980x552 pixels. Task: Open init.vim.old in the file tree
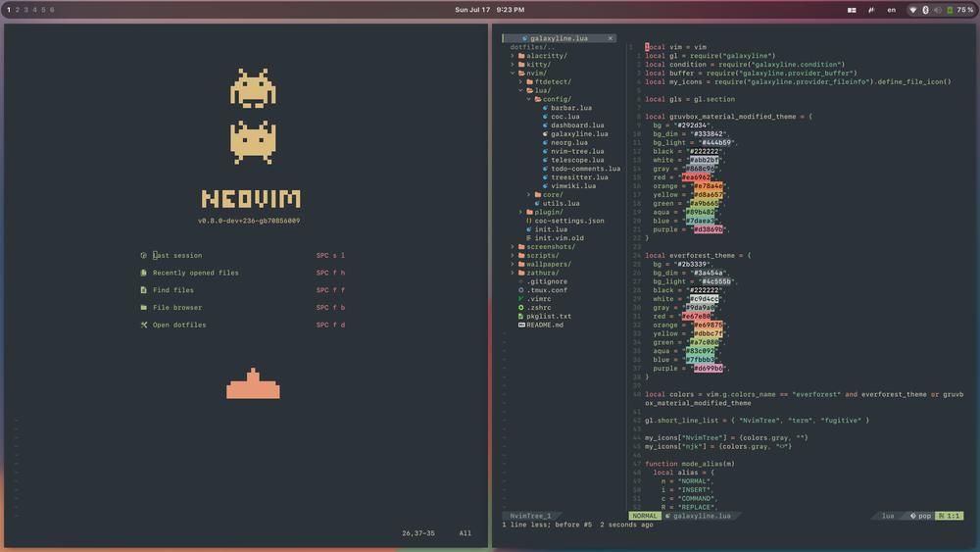click(x=560, y=238)
